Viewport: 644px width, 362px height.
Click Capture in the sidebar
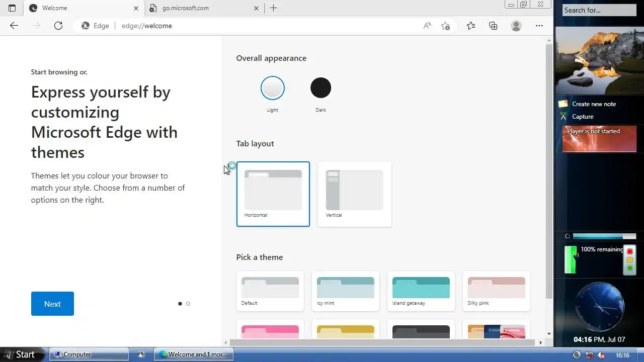(583, 117)
